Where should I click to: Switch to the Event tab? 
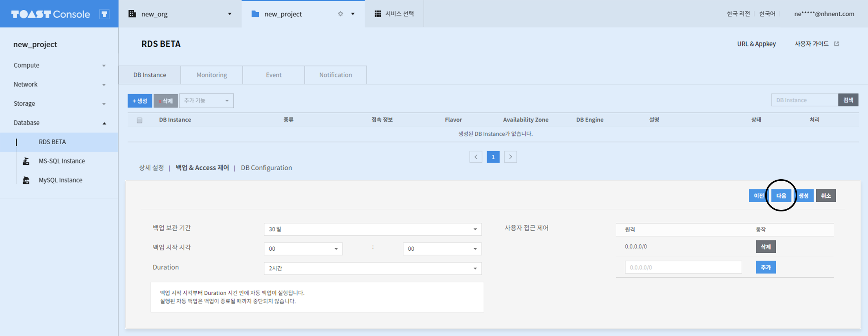tap(274, 75)
